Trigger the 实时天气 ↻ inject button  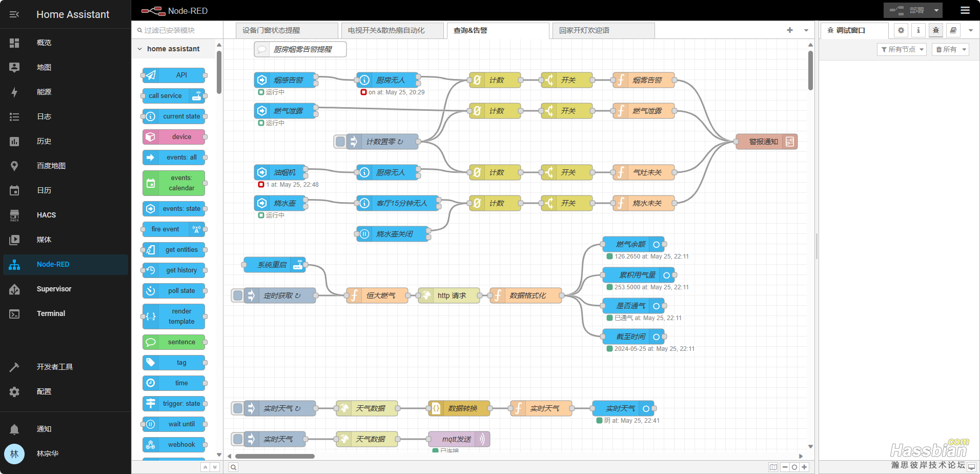pyautogui.click(x=238, y=408)
